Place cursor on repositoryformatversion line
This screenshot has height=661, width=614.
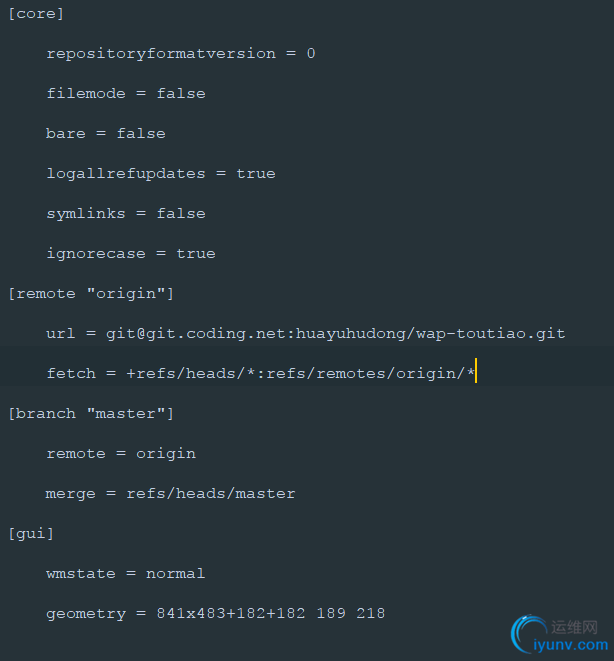point(181,54)
